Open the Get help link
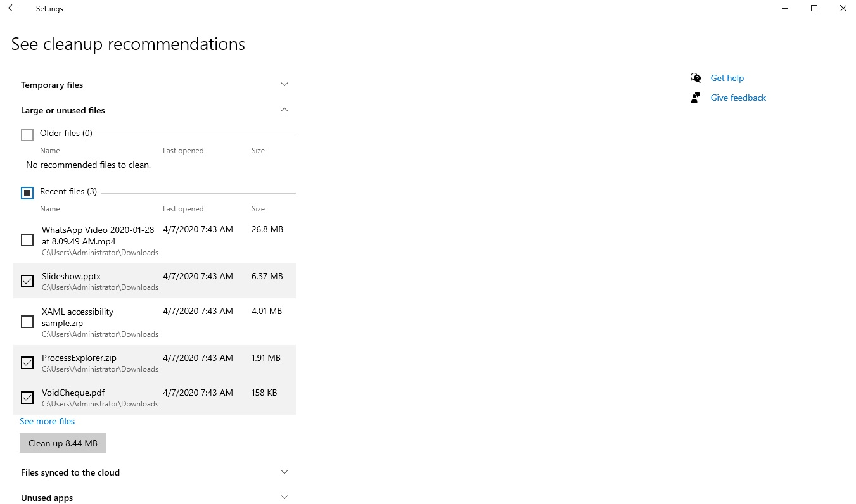 pyautogui.click(x=727, y=78)
